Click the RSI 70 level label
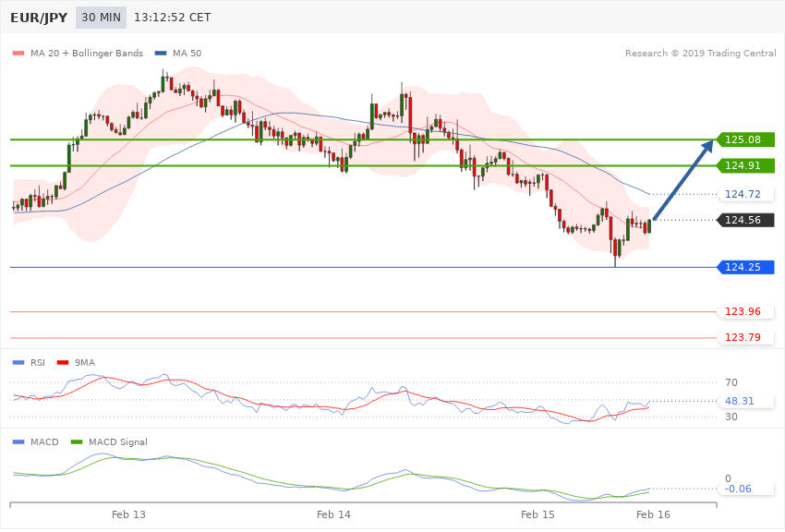785x532 pixels. click(x=731, y=383)
